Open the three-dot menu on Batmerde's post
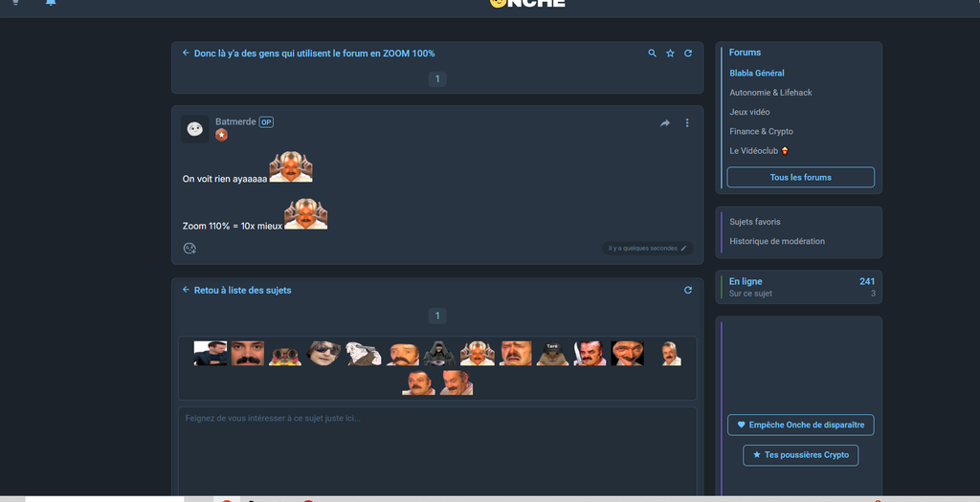 tap(687, 123)
